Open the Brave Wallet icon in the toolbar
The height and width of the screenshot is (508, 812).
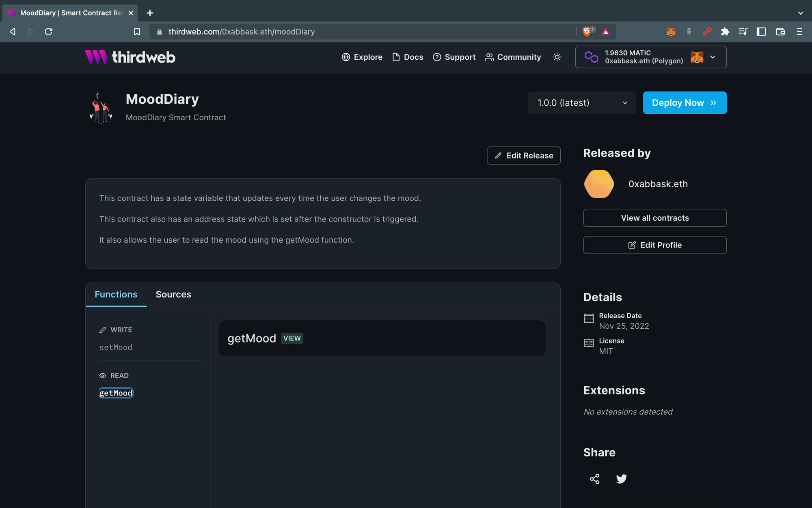pos(780,31)
